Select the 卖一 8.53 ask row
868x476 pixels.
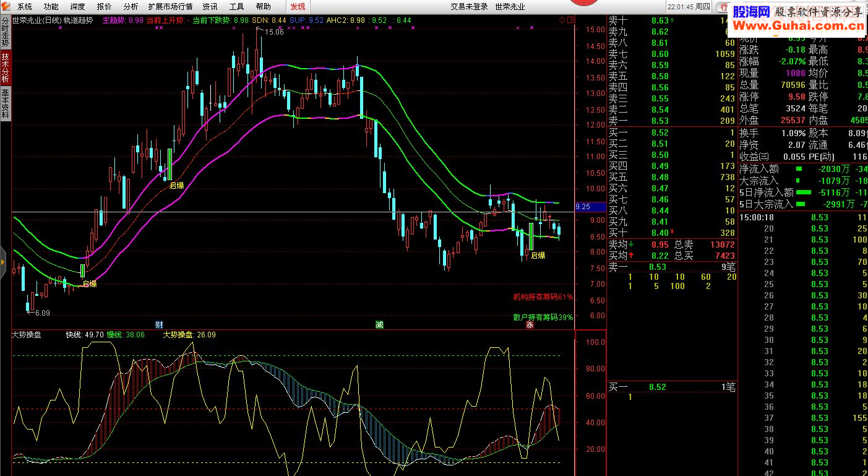pos(672,121)
